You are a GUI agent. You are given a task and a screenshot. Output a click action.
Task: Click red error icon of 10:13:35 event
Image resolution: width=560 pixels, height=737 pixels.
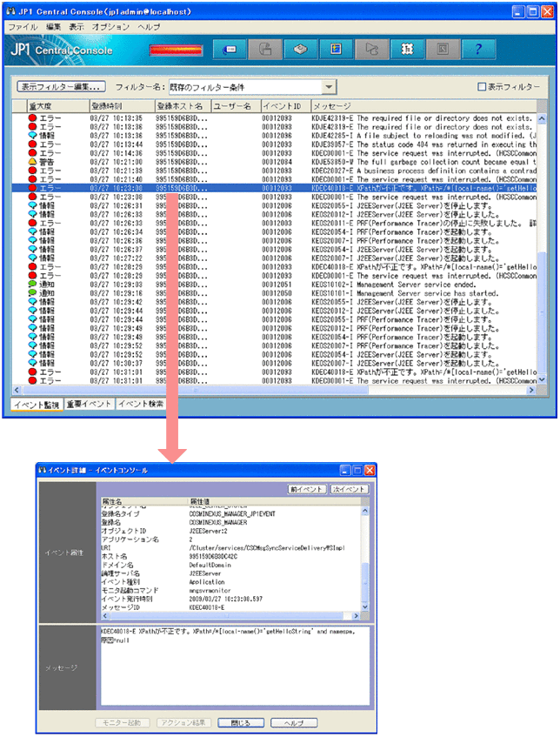pyautogui.click(x=32, y=118)
